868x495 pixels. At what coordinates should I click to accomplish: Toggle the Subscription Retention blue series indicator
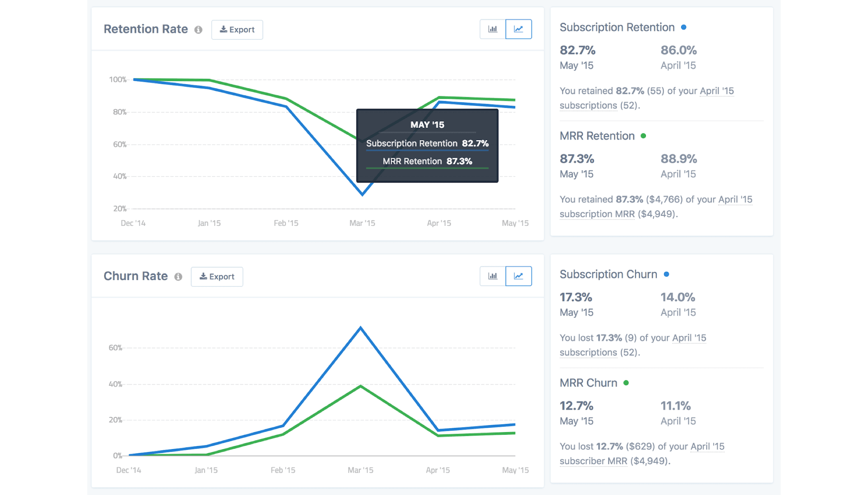coord(684,27)
